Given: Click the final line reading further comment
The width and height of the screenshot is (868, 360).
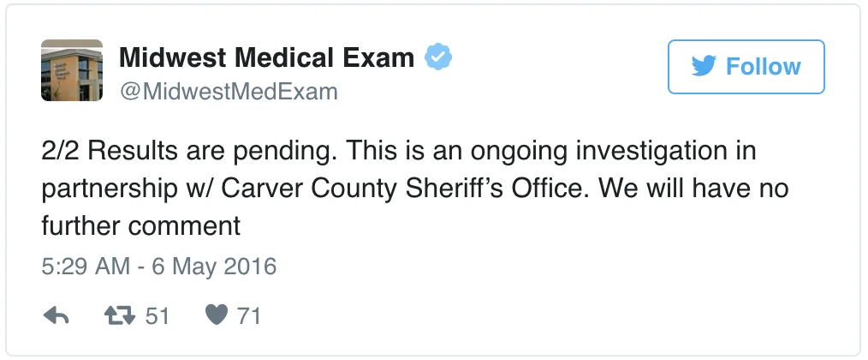Looking at the screenshot, I should click(x=140, y=225).
